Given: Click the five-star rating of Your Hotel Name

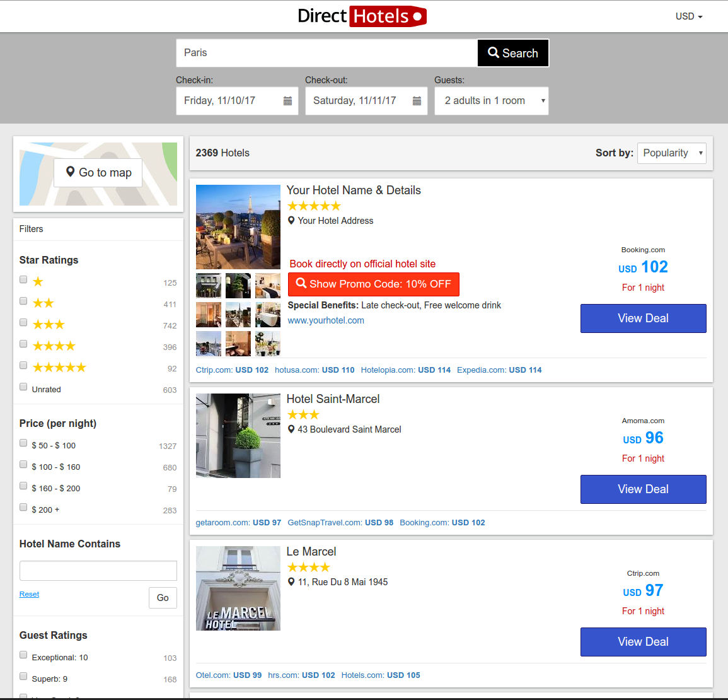Looking at the screenshot, I should 315,206.
